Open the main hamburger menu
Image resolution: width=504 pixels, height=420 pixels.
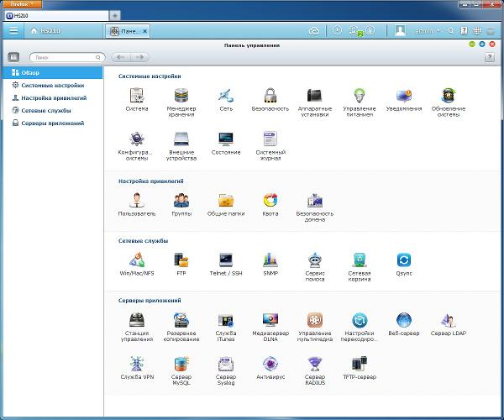(x=13, y=30)
